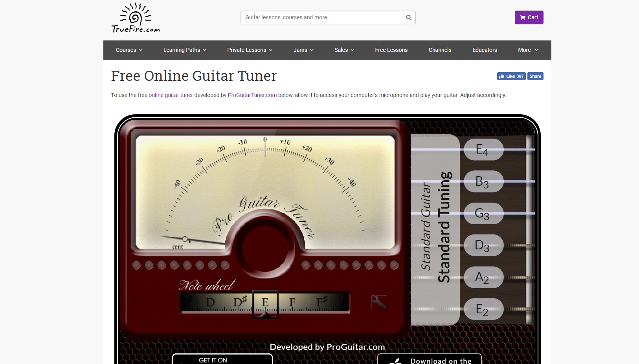Click the Download on the App Store badge

coord(430,359)
